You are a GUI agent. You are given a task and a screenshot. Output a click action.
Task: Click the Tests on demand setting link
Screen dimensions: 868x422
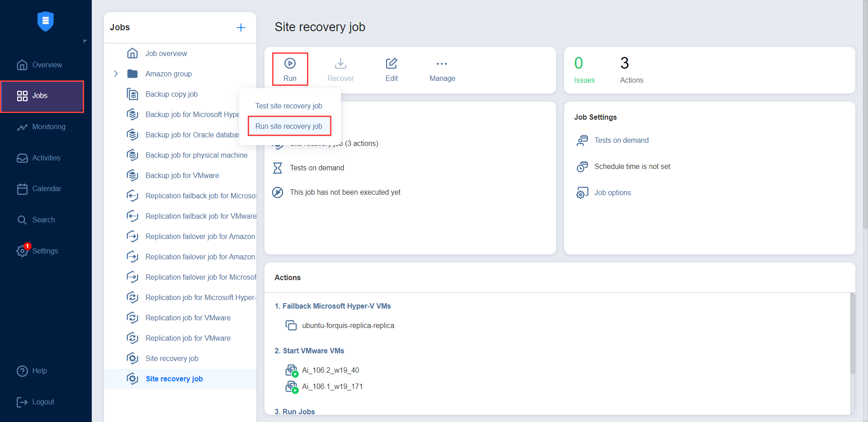621,141
